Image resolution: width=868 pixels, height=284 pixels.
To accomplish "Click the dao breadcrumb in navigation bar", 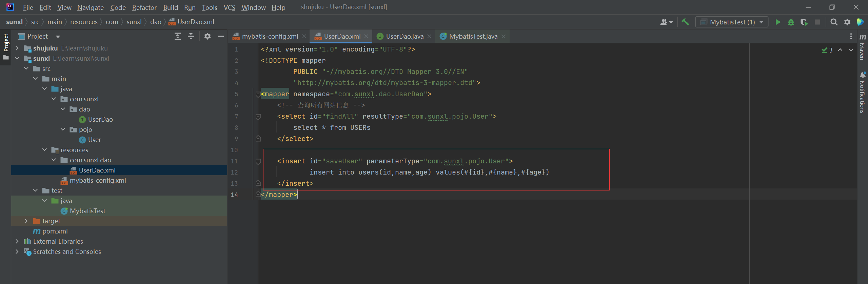I will pos(156,22).
